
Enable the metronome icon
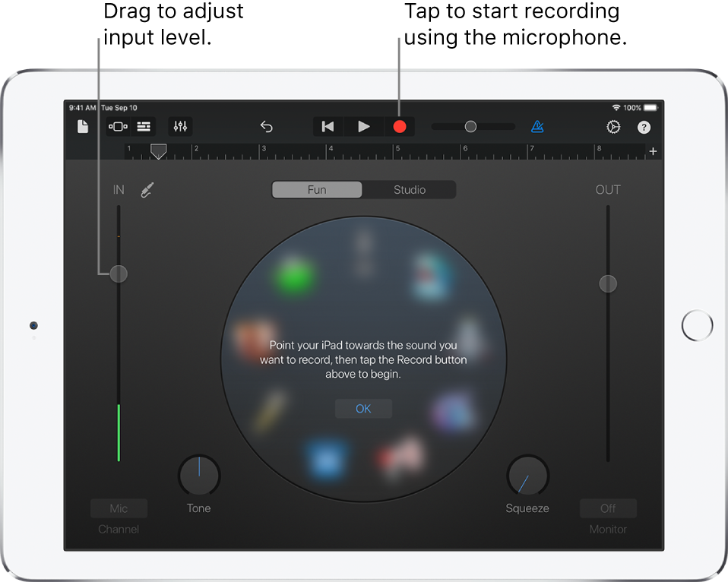[538, 126]
